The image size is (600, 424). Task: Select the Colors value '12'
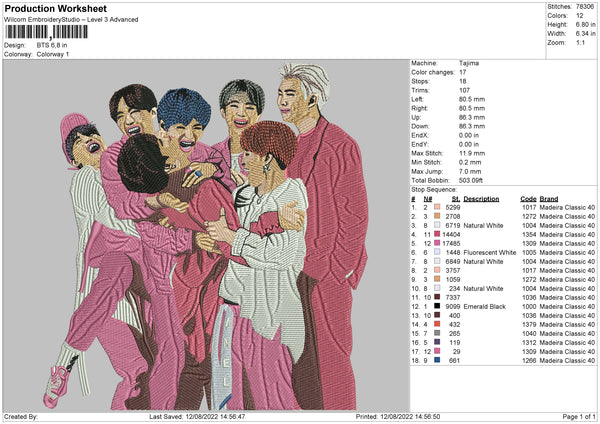click(x=579, y=16)
